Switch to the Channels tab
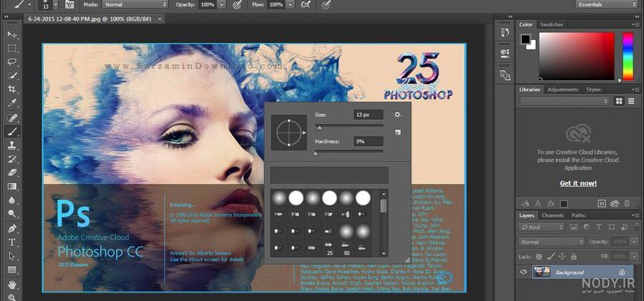Screen dimensions: 644x301 click(x=552, y=216)
